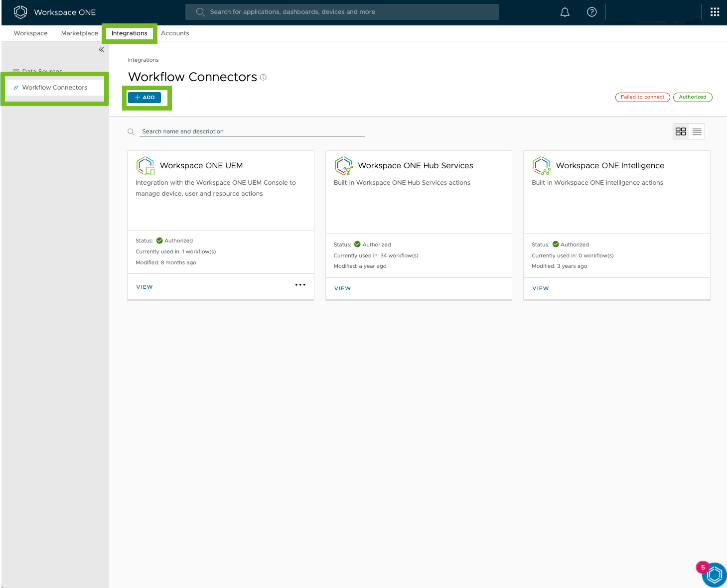Focus the search name and description field
This screenshot has width=727, height=588.
click(x=252, y=131)
